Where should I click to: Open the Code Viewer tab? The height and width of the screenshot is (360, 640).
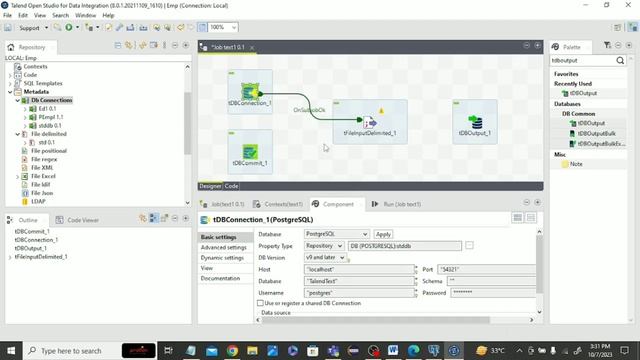pyautogui.click(x=78, y=220)
